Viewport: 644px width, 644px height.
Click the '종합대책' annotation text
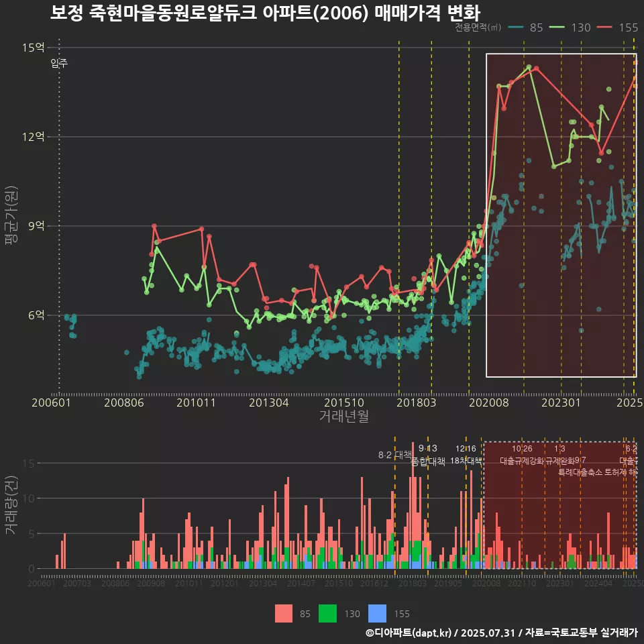pos(428,462)
